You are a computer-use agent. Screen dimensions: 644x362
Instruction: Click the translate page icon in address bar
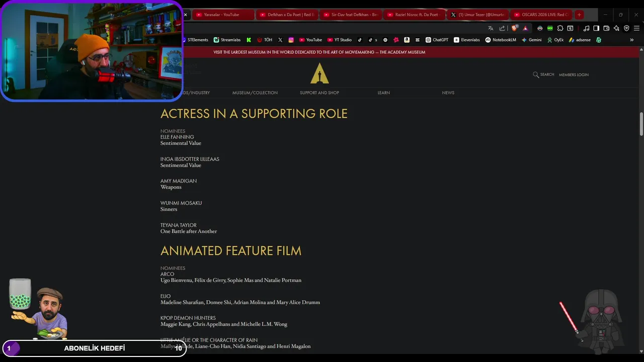pyautogui.click(x=491, y=28)
